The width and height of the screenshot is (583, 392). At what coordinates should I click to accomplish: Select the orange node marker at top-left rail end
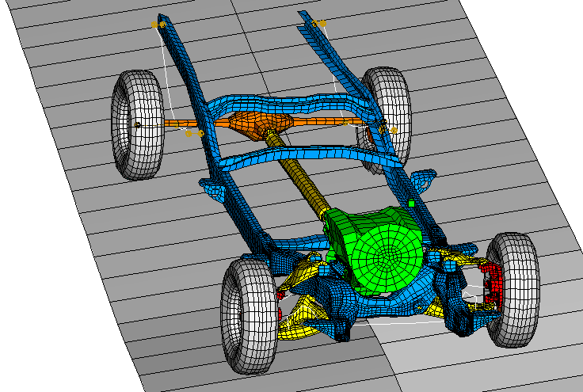click(158, 25)
